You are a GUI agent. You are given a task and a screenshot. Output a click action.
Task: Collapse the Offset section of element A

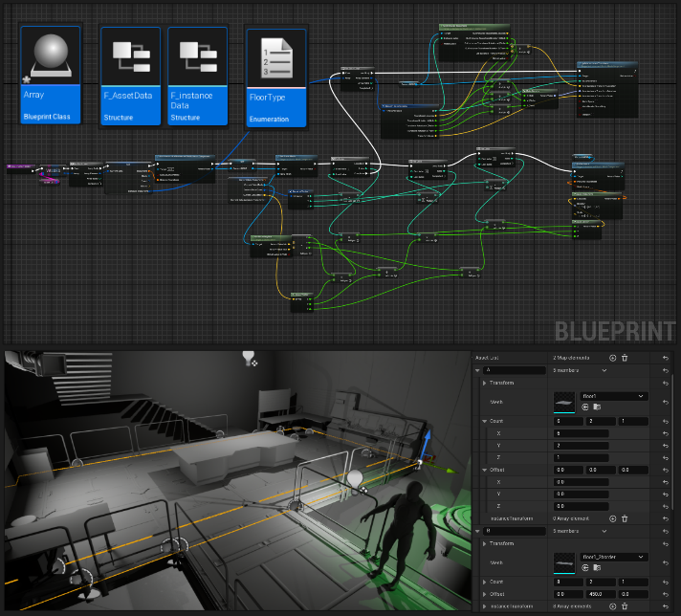(x=485, y=470)
